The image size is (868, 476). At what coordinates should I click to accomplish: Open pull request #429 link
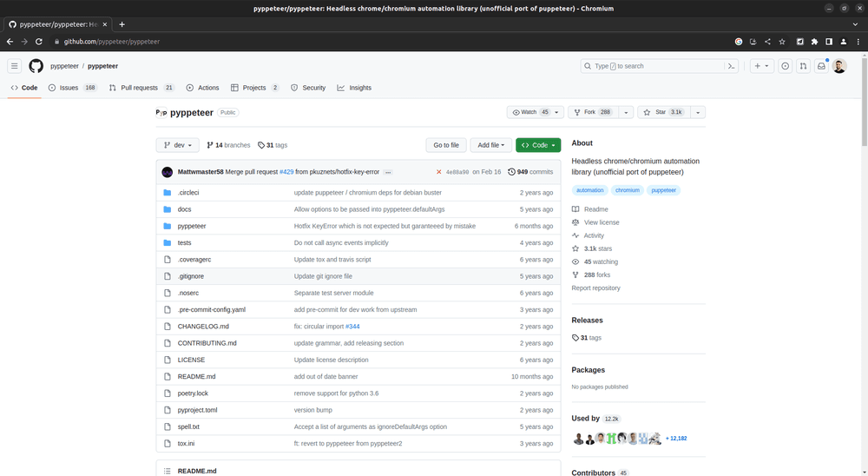tap(286, 172)
